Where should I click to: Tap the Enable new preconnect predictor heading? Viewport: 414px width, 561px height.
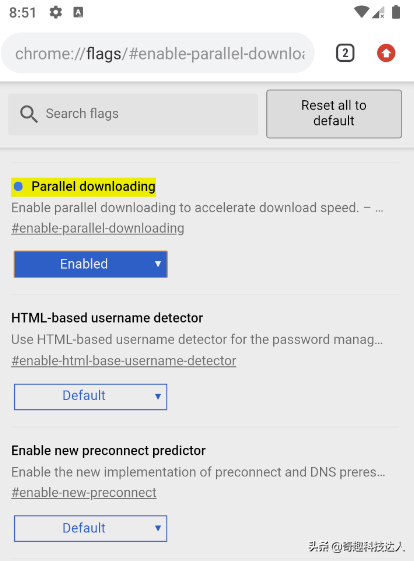coord(108,450)
